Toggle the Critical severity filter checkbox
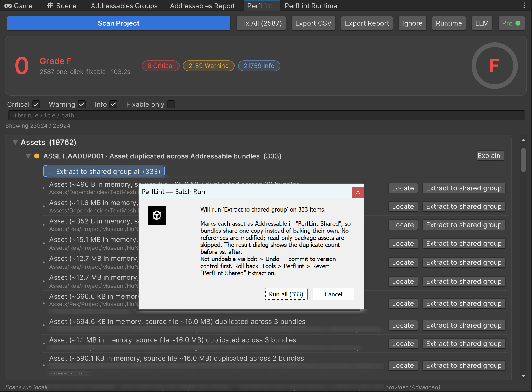Screen dimensions: 532x392 point(36,104)
